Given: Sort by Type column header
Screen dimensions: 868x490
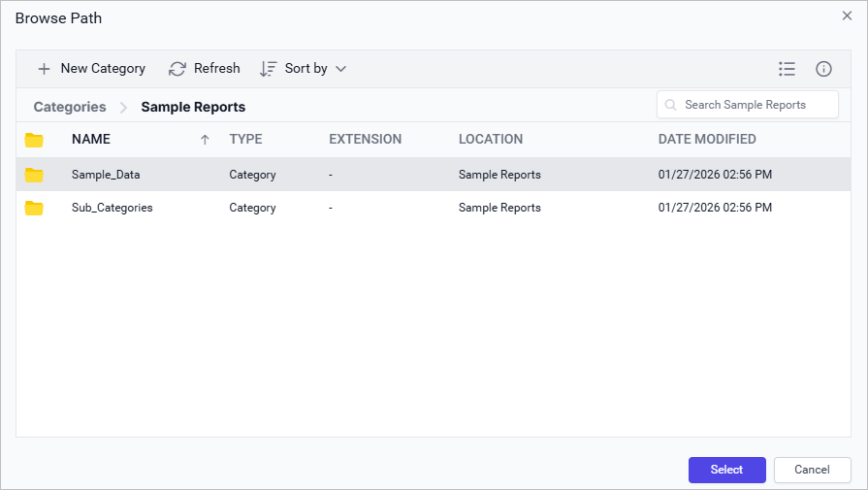Looking at the screenshot, I should tap(245, 139).
